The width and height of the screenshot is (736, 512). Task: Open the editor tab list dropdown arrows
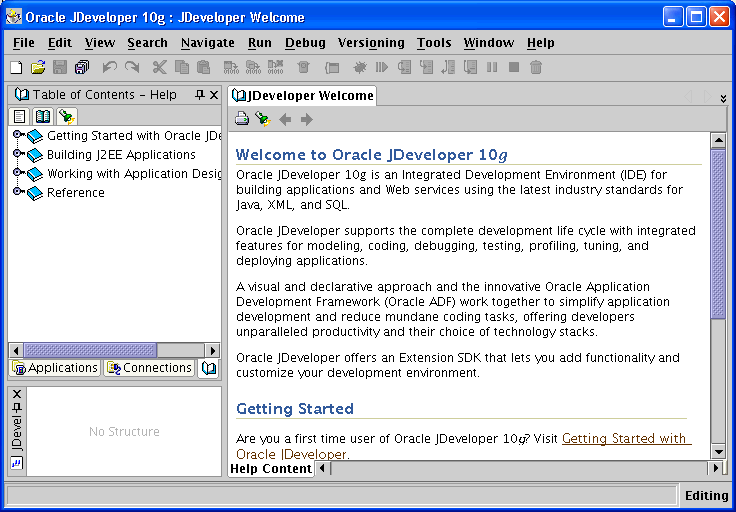click(723, 99)
